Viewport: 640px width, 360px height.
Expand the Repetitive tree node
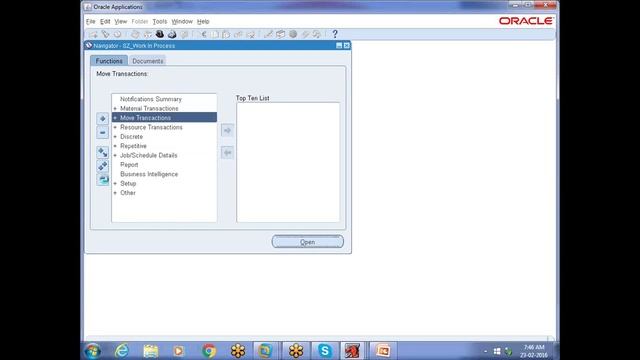(115, 146)
